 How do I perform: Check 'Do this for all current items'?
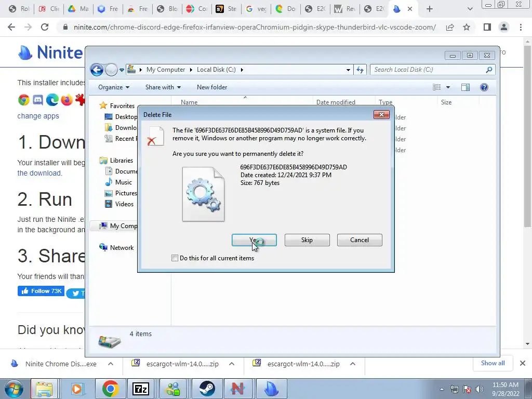(175, 258)
